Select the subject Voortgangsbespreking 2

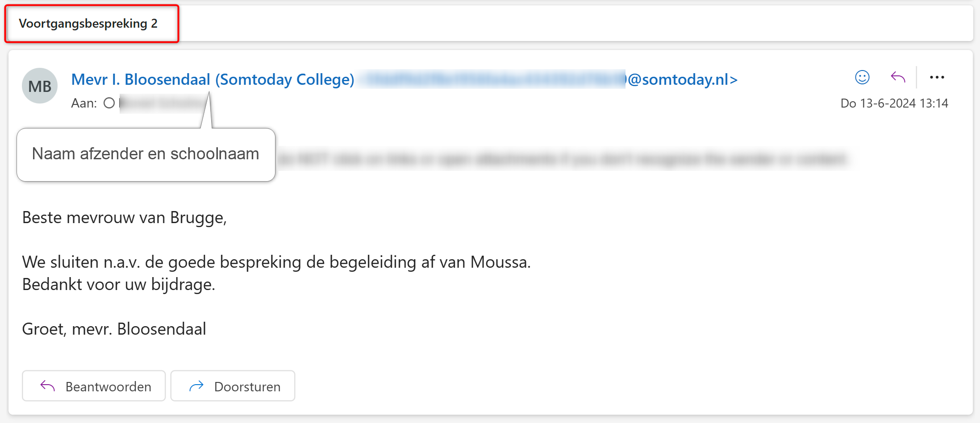pos(88,23)
